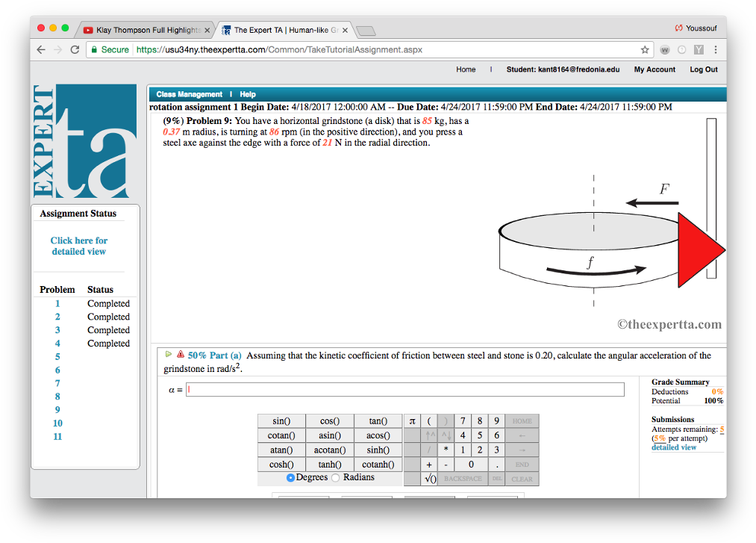
Task: Click the browser back arrow icon
Action: tap(41, 50)
